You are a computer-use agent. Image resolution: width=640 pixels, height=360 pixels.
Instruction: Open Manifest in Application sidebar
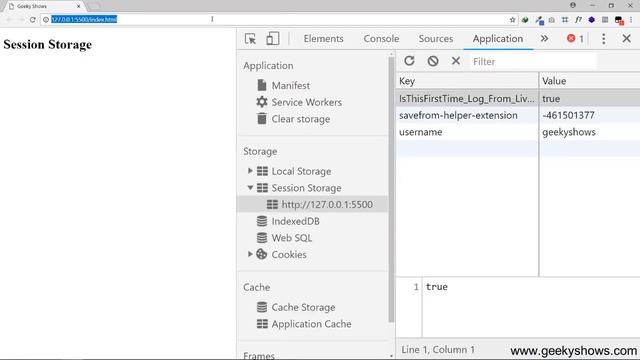(x=291, y=85)
